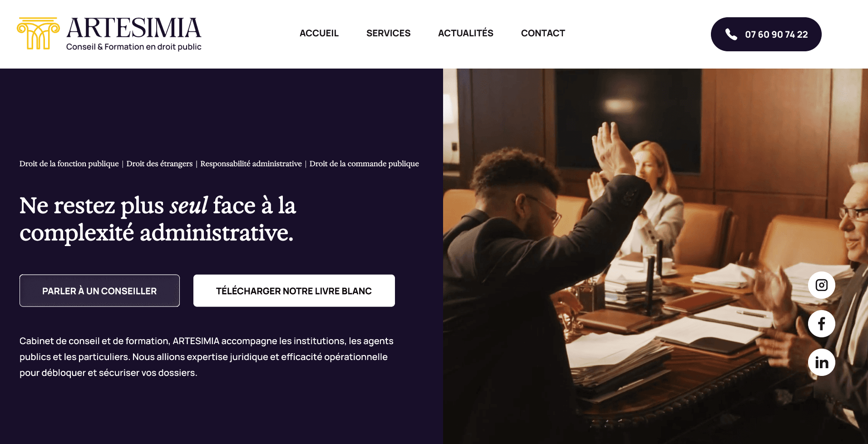This screenshot has height=444, width=868.
Task: Click the Conseil & Formation tagline
Action: [x=133, y=47]
